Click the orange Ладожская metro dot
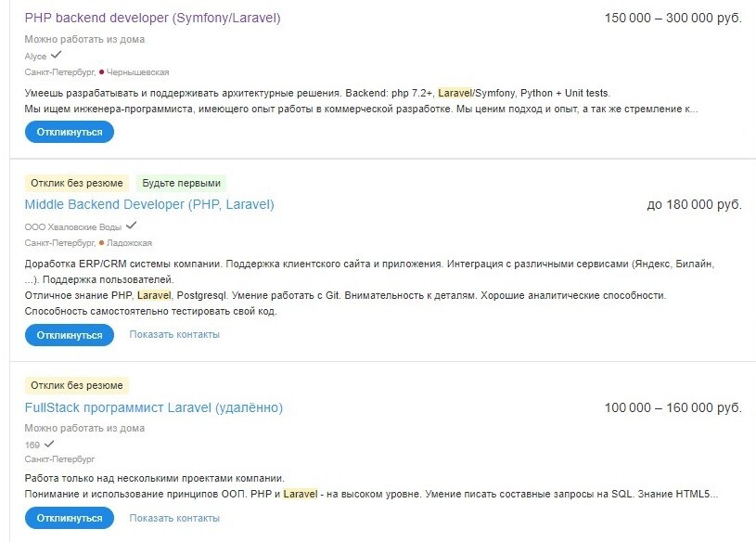This screenshot has width=756, height=542. click(x=101, y=243)
